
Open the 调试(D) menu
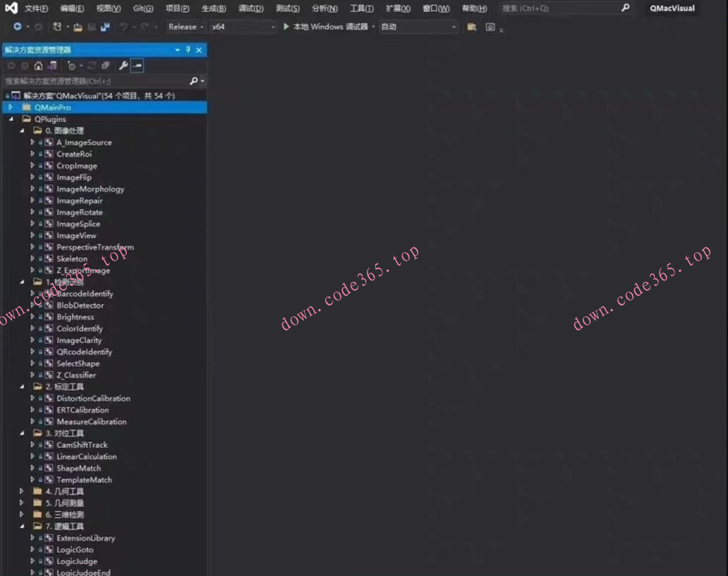coord(251,8)
